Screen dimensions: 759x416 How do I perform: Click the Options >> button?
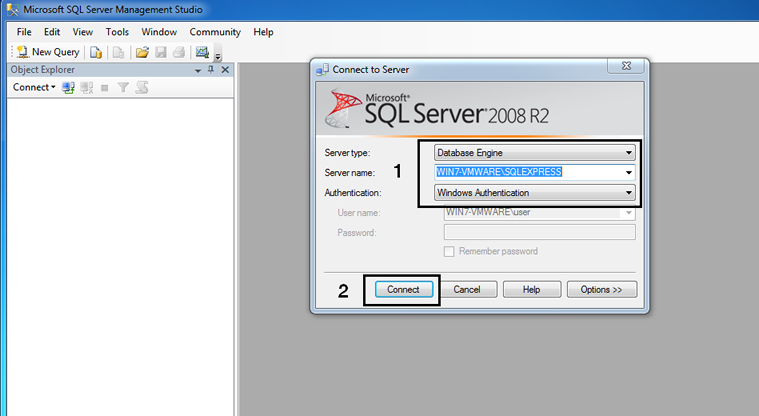click(x=602, y=290)
